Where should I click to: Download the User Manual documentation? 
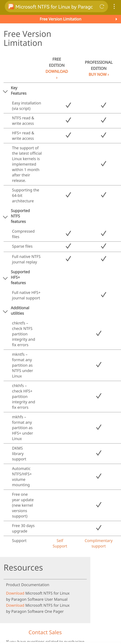[15, 593]
